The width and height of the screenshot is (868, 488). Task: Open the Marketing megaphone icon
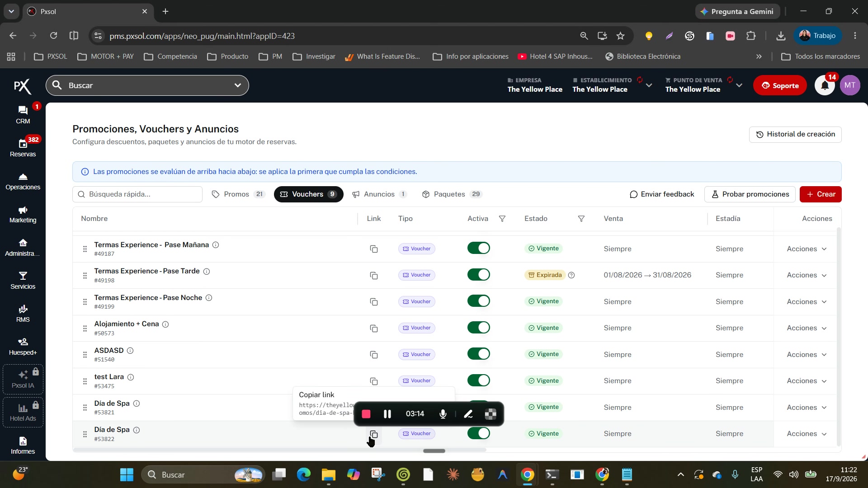click(23, 210)
